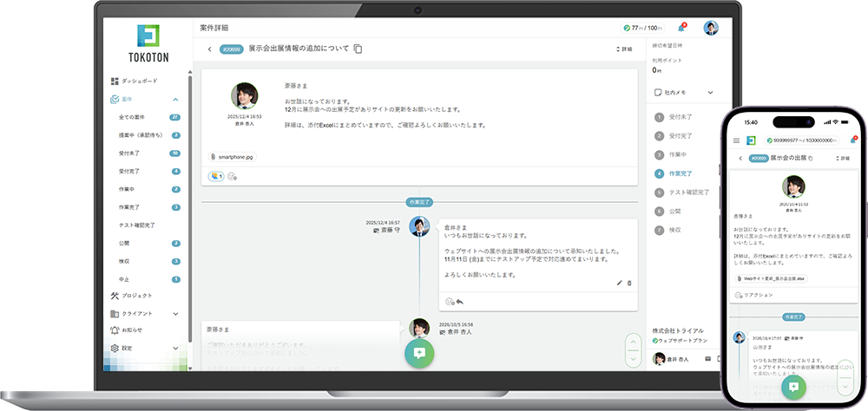
Task: Click the TOKOTON logo in sidebar
Action: click(x=148, y=43)
